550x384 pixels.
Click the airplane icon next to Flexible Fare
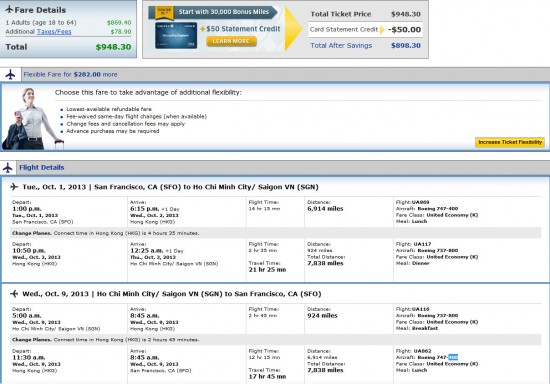click(x=11, y=74)
